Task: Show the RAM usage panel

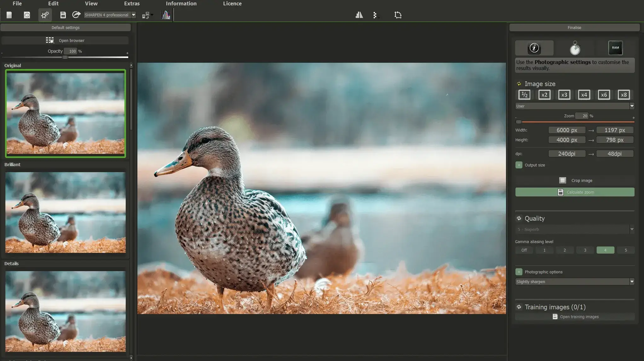Action: click(x=615, y=48)
